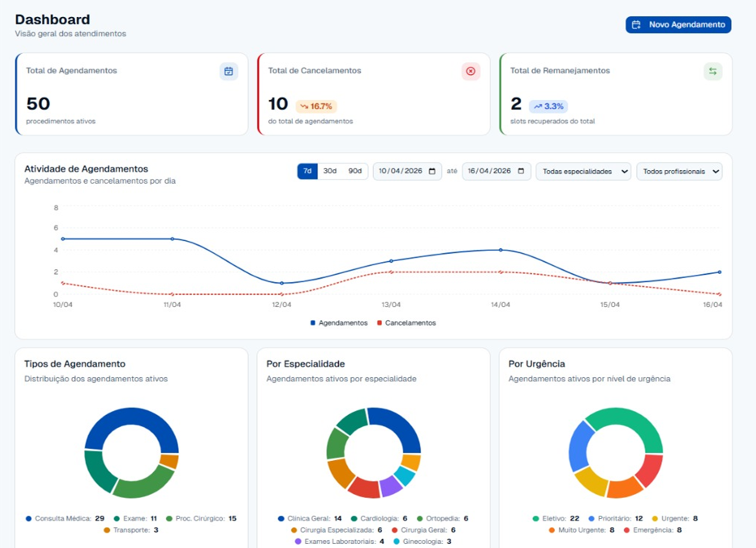
Task: Switch to the 90d period tab
Action: coord(355,171)
